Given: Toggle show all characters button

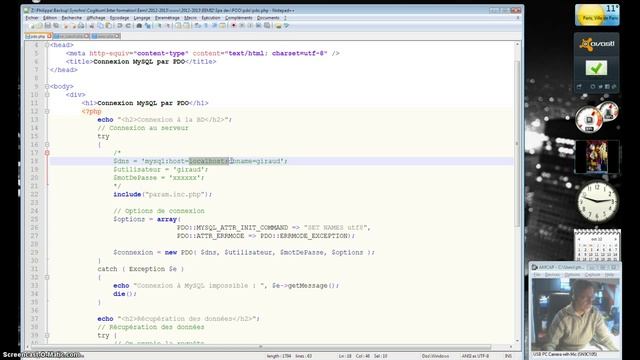Looking at the screenshot, I should [x=206, y=26].
